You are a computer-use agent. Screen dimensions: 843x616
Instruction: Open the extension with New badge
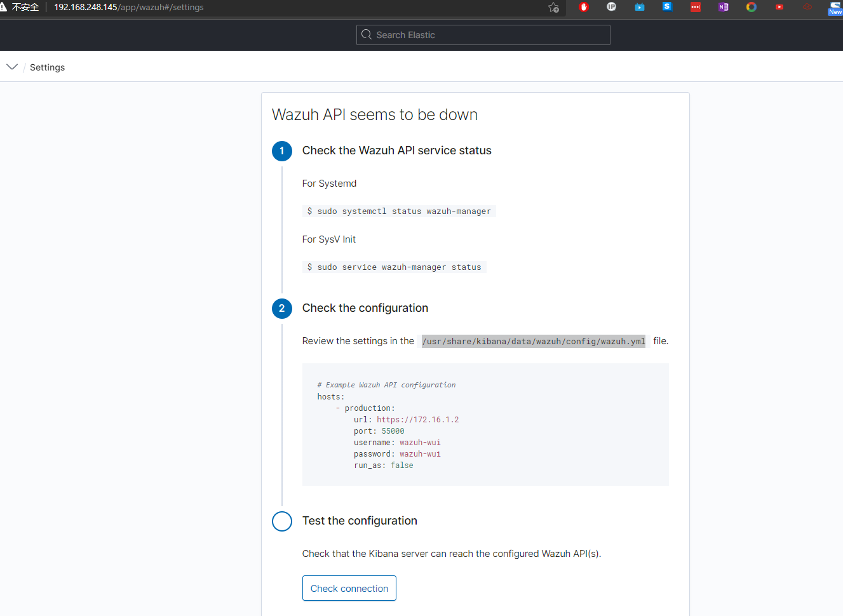point(835,8)
